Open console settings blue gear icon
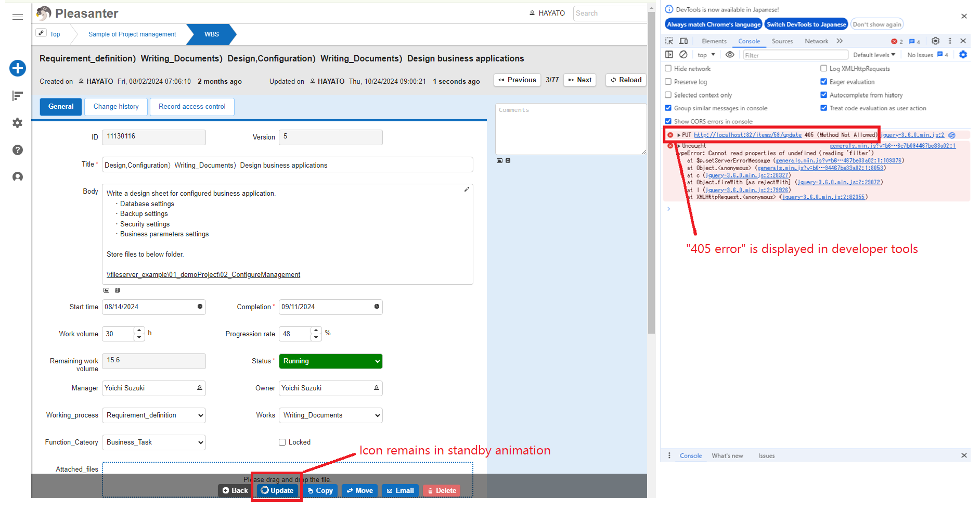The height and width of the screenshot is (507, 980). click(963, 55)
